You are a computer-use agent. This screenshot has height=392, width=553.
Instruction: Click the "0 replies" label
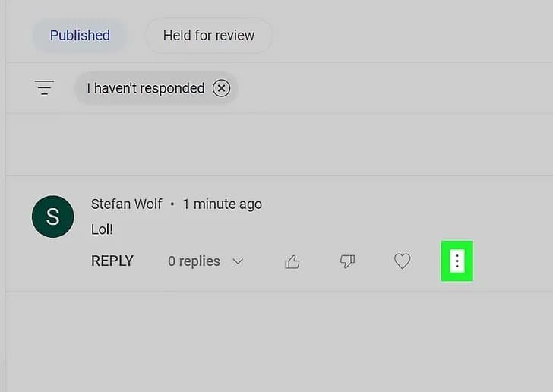pyautogui.click(x=194, y=261)
